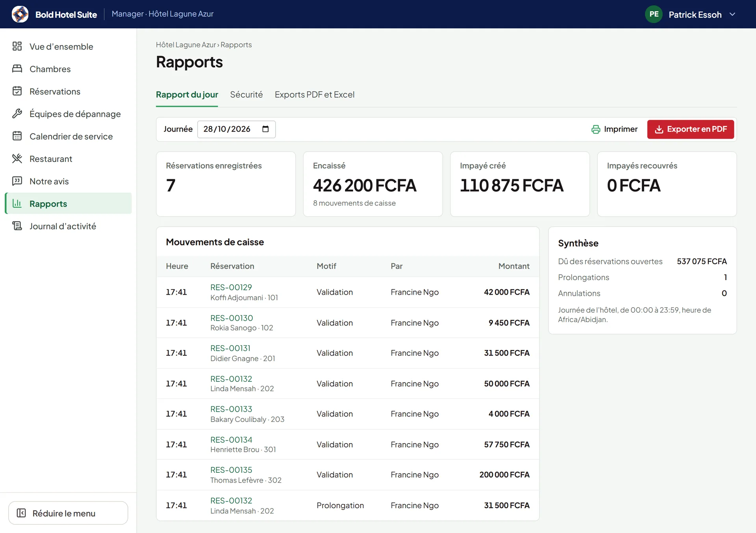Image resolution: width=756 pixels, height=533 pixels.
Task: Click the download icon in Exporter en PDF
Action: [x=659, y=129]
